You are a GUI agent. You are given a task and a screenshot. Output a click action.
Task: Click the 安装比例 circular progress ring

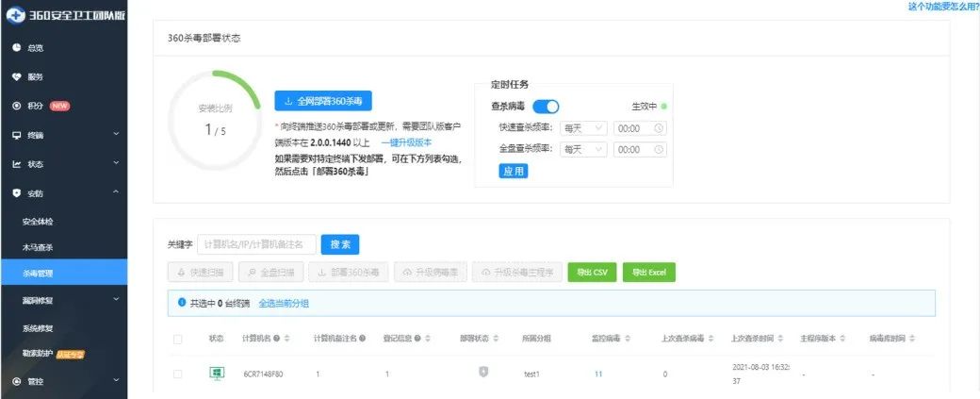click(x=215, y=120)
